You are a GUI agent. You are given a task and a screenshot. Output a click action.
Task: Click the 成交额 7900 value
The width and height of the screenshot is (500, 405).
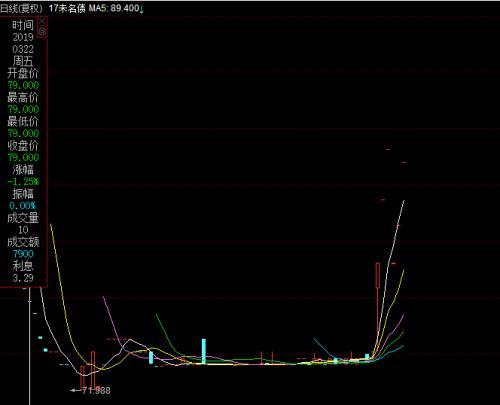point(23,254)
